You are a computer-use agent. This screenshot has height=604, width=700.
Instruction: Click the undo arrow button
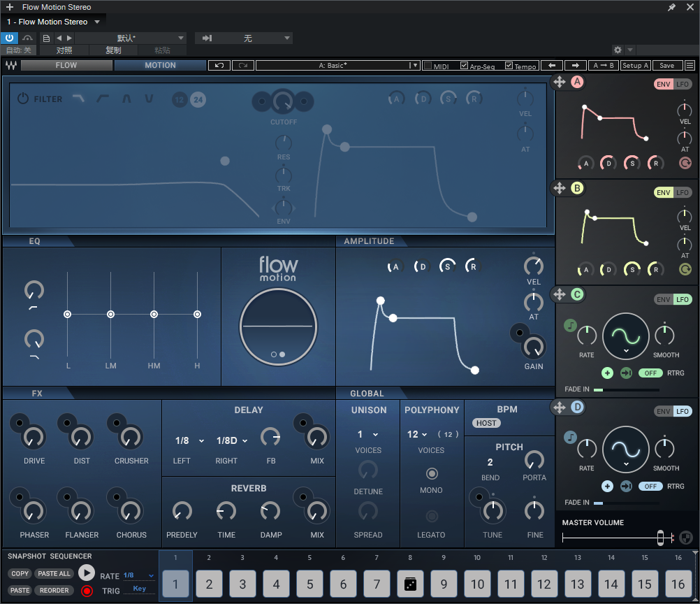pos(219,65)
